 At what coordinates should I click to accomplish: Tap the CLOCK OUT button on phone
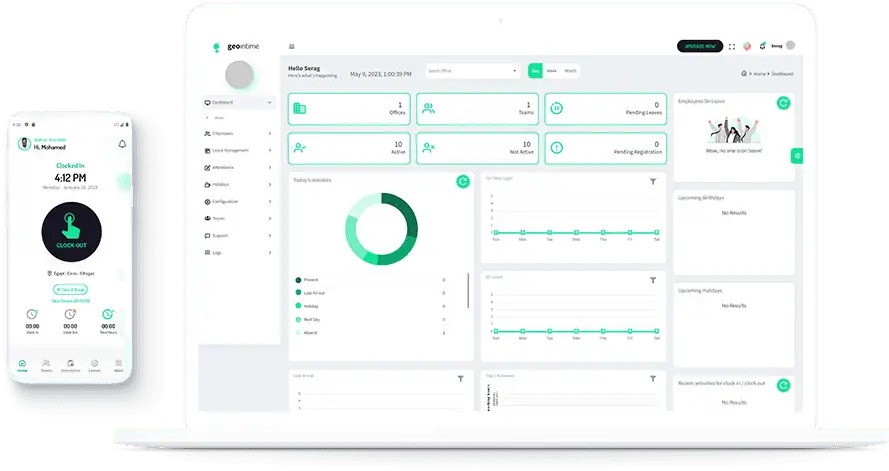click(x=71, y=232)
